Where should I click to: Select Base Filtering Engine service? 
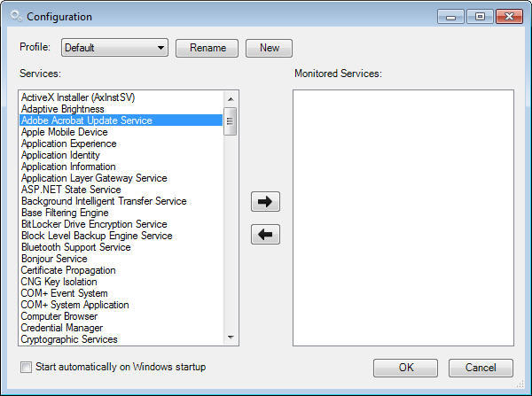121,213
